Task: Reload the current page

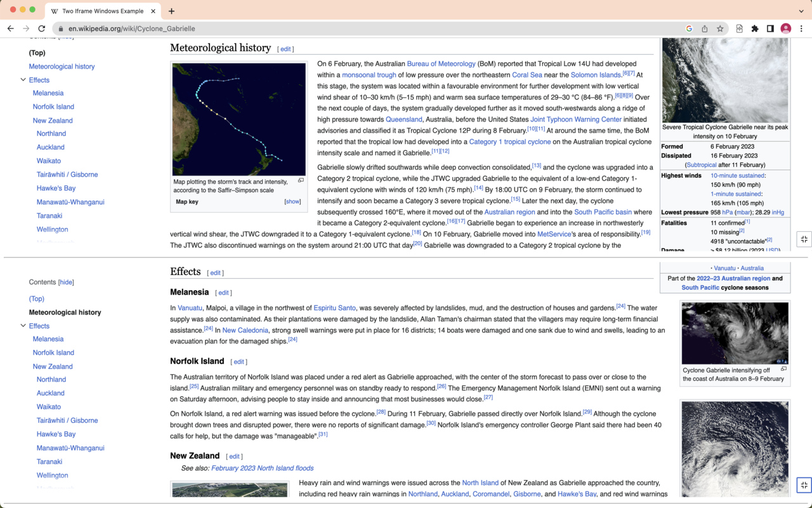Action: [x=42, y=29]
